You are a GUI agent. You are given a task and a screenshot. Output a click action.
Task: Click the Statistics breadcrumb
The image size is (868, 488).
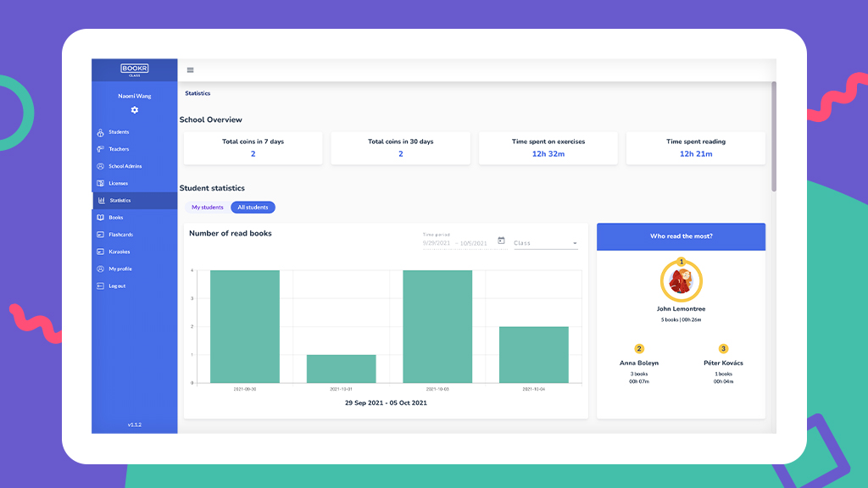pos(198,93)
